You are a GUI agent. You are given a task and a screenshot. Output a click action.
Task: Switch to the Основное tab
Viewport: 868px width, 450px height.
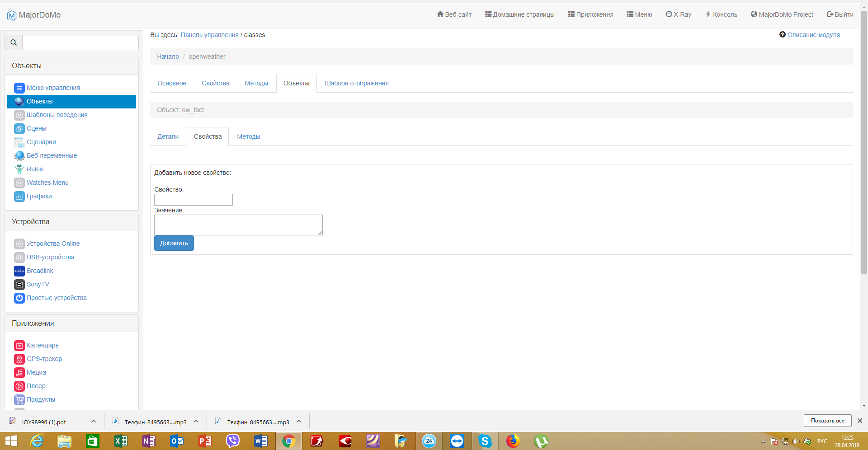pyautogui.click(x=172, y=83)
